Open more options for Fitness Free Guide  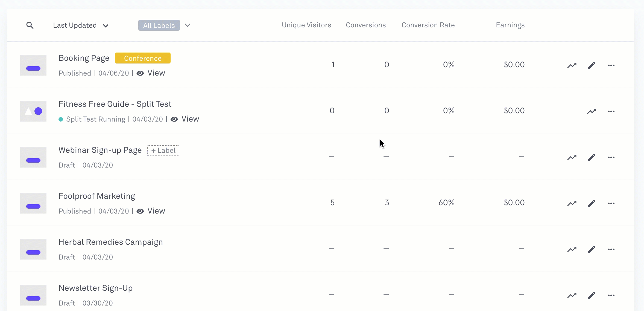pyautogui.click(x=611, y=111)
